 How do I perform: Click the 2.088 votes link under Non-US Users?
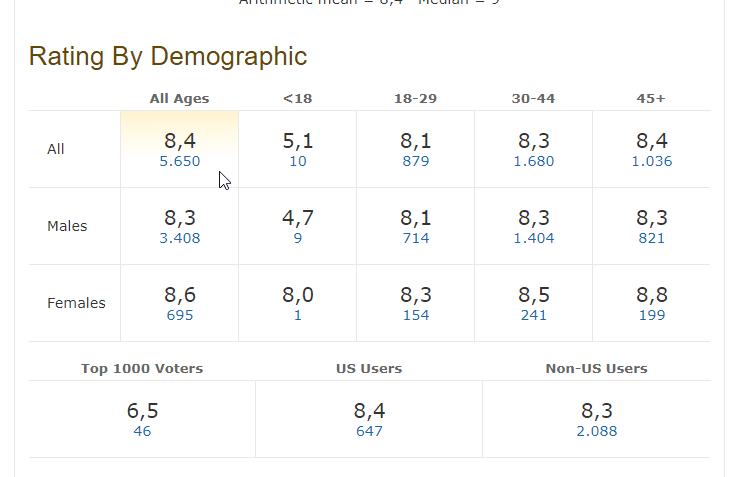(x=596, y=431)
